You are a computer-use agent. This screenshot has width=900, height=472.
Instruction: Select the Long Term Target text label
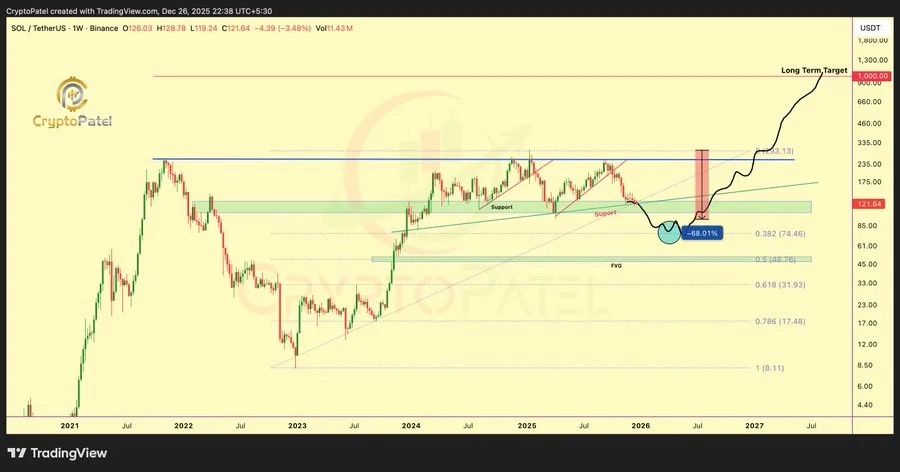[x=814, y=70]
